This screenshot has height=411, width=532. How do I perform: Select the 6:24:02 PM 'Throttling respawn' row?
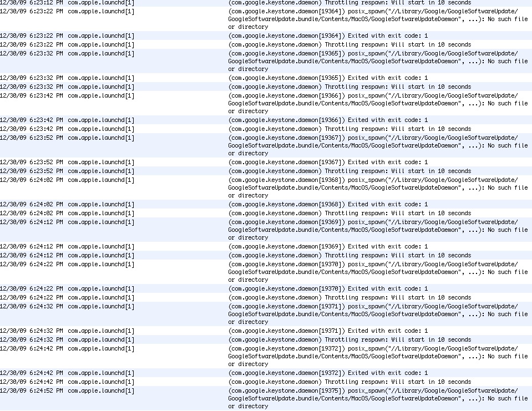pos(266,212)
